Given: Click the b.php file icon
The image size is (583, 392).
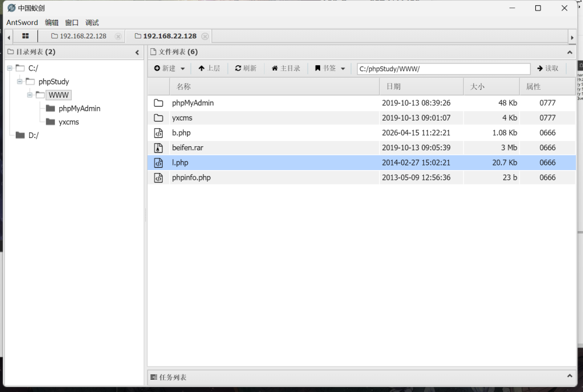Looking at the screenshot, I should tap(159, 133).
